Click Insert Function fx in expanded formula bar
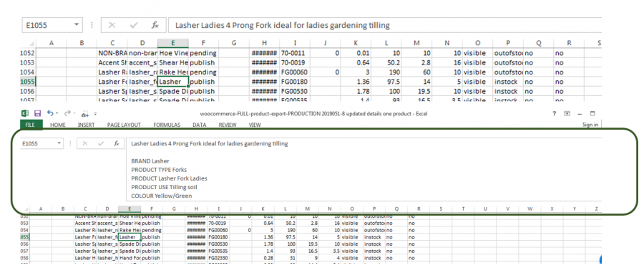This screenshot has height=278, width=644. click(x=117, y=143)
